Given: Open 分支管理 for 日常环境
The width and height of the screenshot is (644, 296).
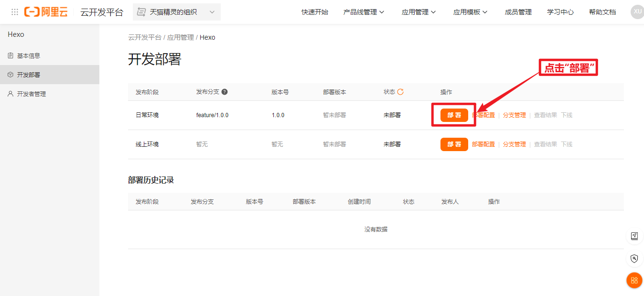Looking at the screenshot, I should [x=515, y=115].
